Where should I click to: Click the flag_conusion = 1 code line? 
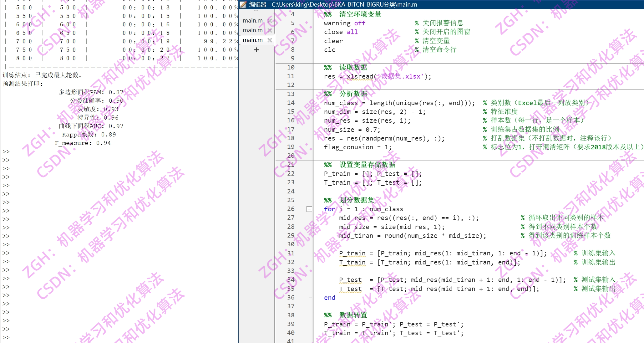pos(357,147)
